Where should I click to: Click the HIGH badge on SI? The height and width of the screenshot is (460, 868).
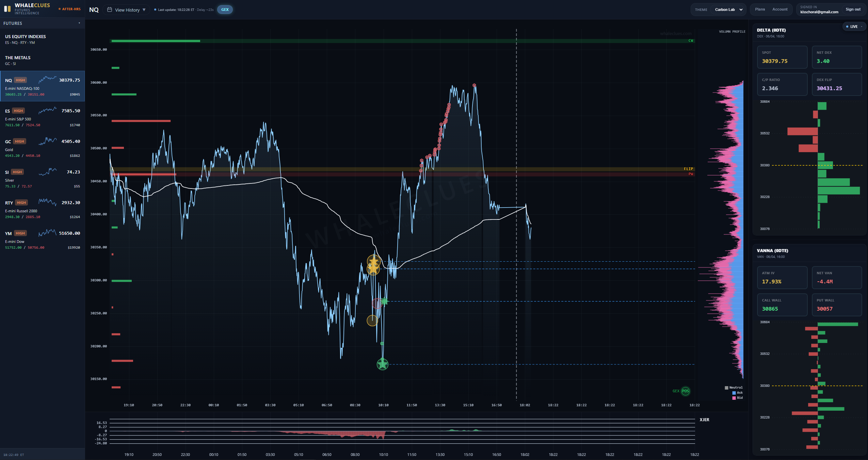tap(17, 172)
